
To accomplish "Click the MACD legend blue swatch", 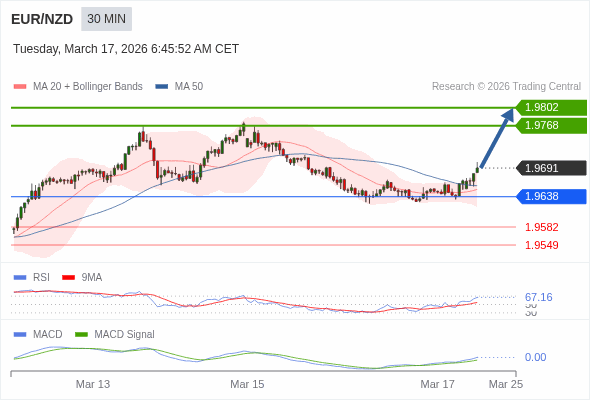I will (20, 335).
